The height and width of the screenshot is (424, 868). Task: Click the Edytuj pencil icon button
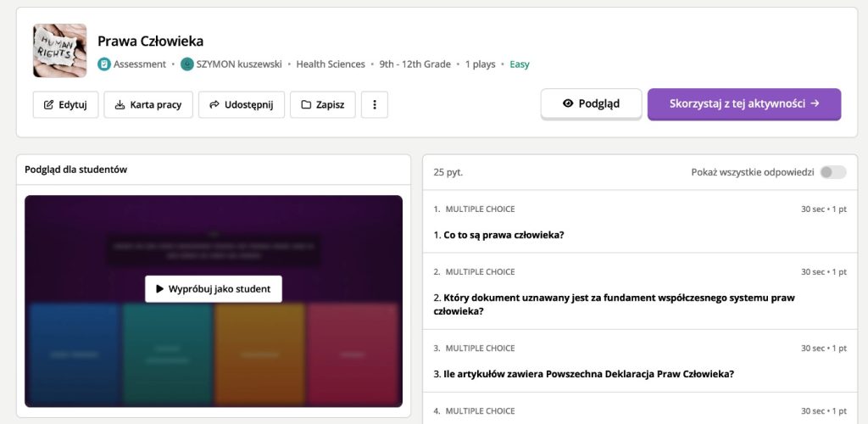(x=66, y=104)
